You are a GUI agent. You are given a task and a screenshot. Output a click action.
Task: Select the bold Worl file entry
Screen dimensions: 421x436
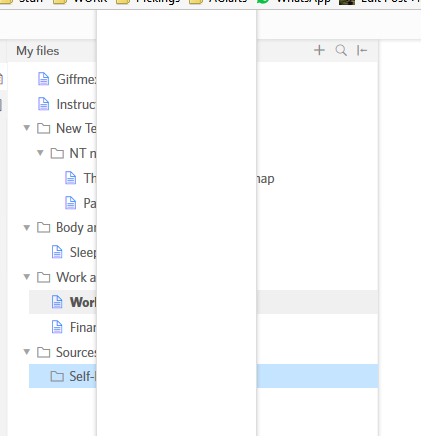[203, 302]
